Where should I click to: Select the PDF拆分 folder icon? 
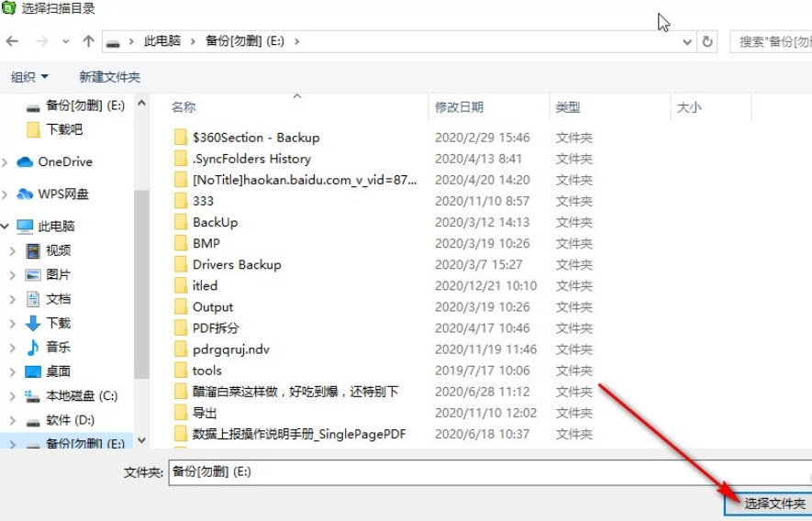pos(181,328)
